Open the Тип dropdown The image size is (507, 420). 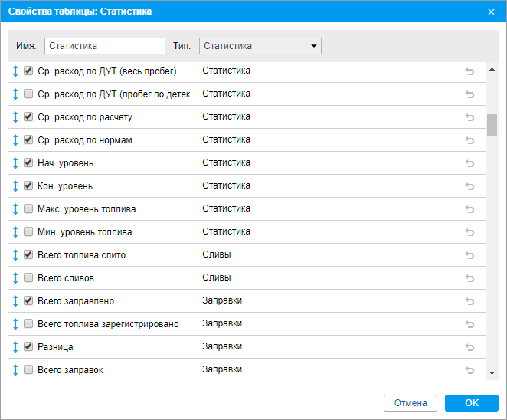tap(260, 46)
